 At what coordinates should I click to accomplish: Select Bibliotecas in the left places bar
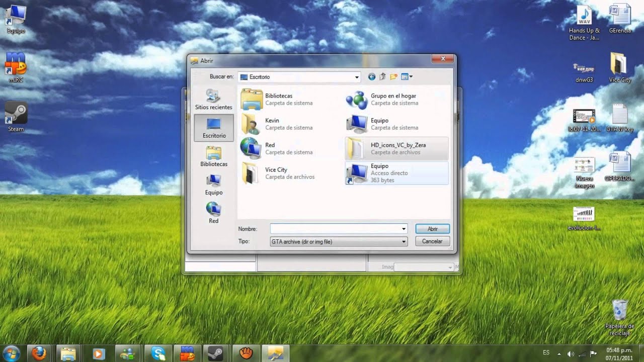click(214, 156)
